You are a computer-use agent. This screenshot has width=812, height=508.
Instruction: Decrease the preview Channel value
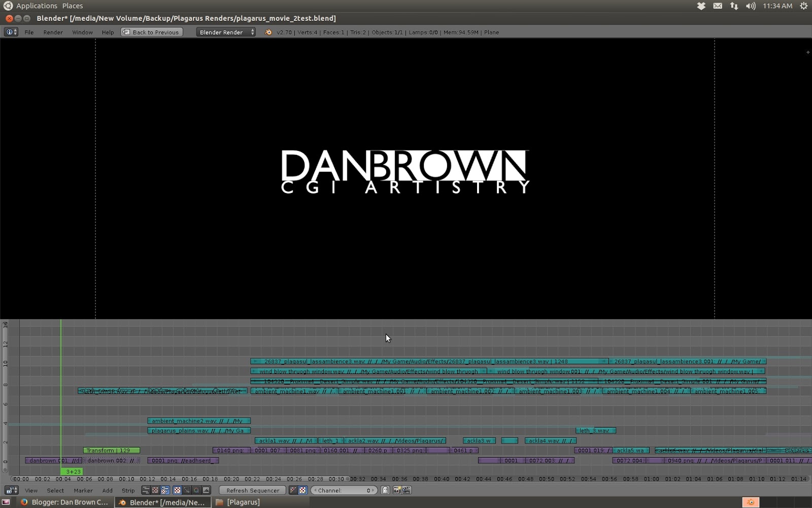click(x=315, y=490)
